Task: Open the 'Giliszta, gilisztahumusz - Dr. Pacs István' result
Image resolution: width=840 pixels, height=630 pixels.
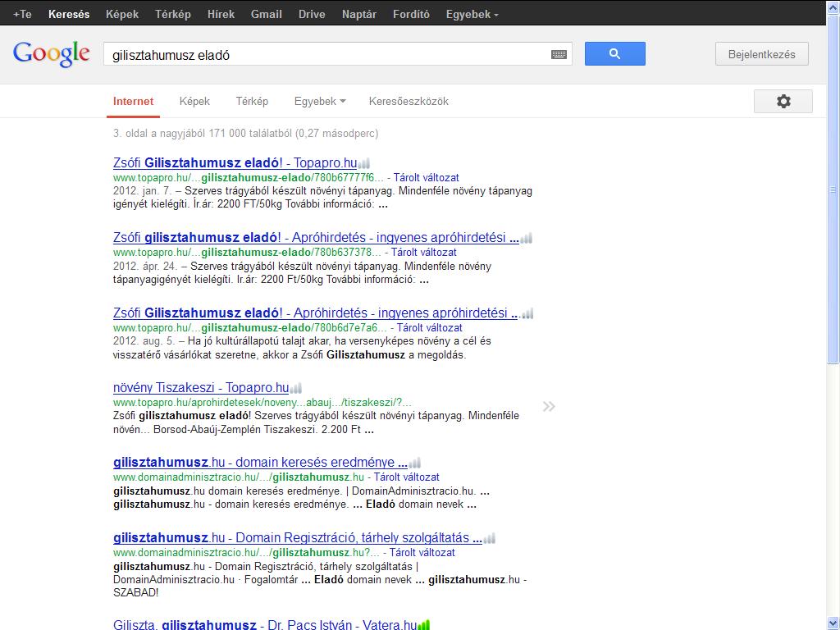Action: 265,624
